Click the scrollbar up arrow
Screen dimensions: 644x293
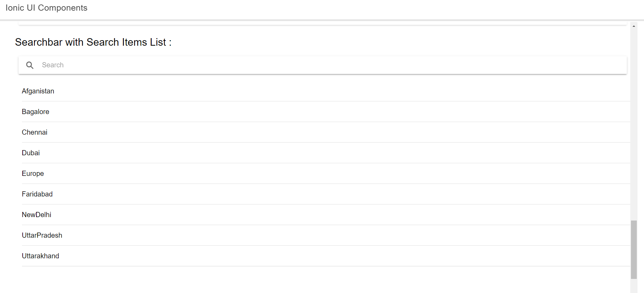coord(634,25)
